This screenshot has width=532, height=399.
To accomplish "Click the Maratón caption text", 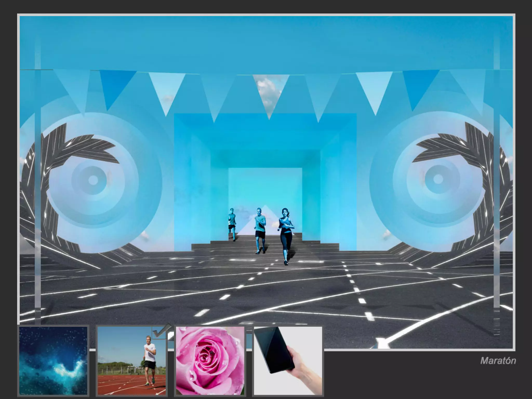I will click(x=498, y=361).
